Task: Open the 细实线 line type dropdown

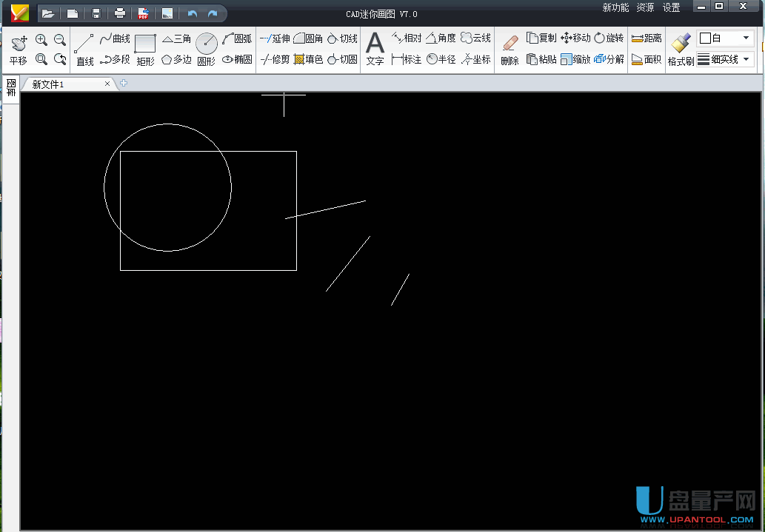Action: click(x=746, y=59)
